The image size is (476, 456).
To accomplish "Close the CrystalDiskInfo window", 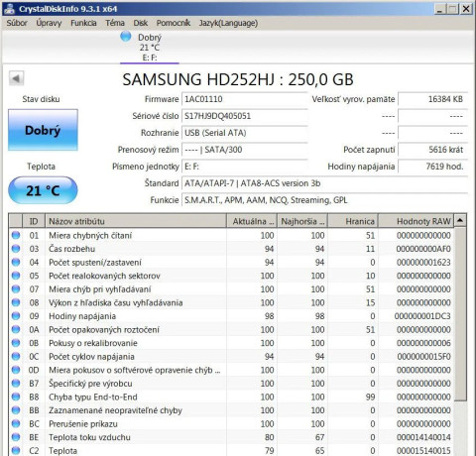I will pos(466,9).
